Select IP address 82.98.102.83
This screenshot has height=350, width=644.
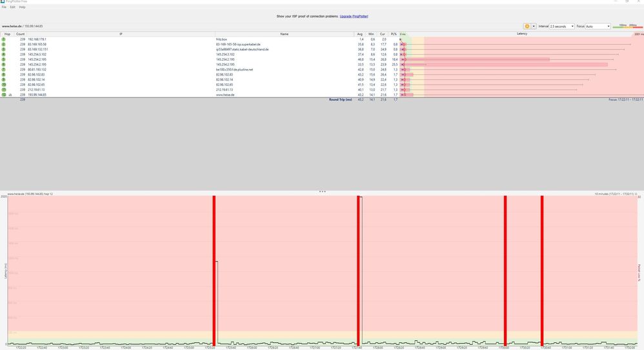point(36,74)
